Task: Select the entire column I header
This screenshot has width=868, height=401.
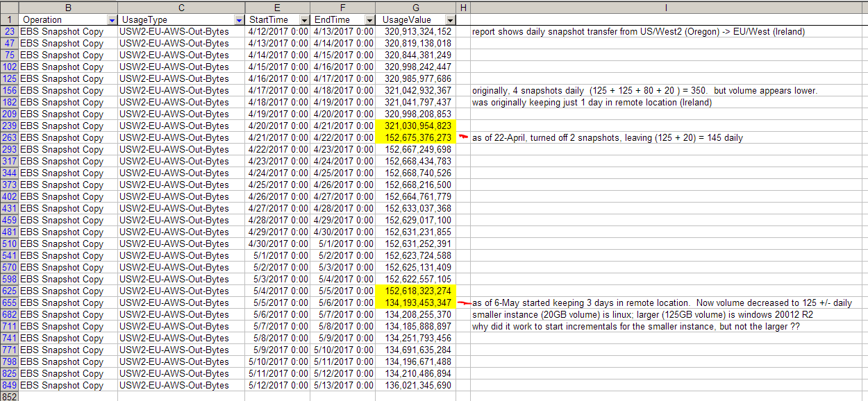Action: tap(665, 7)
